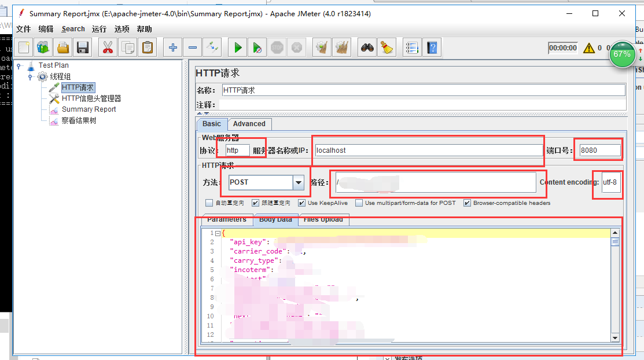Click the greyed Stop icon
This screenshot has width=644, height=360.
pos(277,47)
